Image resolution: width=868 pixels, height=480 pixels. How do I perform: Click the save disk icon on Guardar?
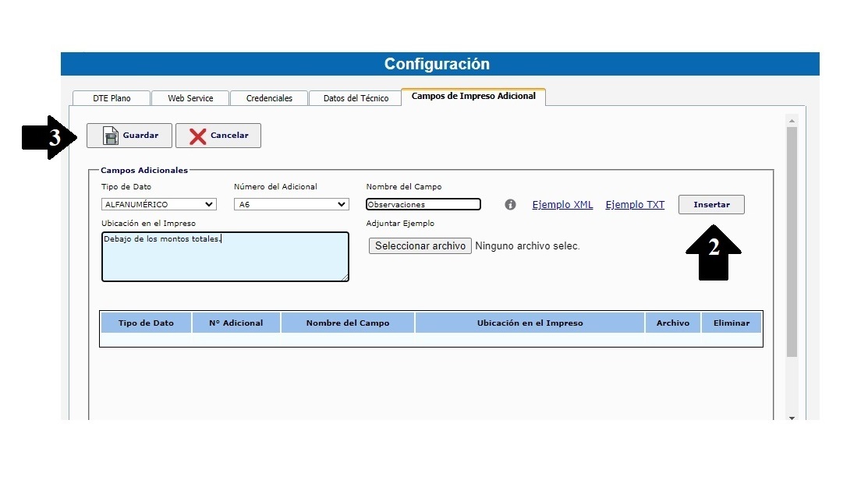(x=110, y=135)
